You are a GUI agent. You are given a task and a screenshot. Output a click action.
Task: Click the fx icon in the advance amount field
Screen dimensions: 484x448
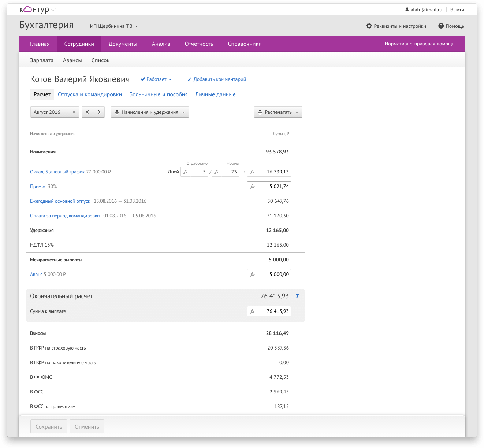pyautogui.click(x=252, y=274)
